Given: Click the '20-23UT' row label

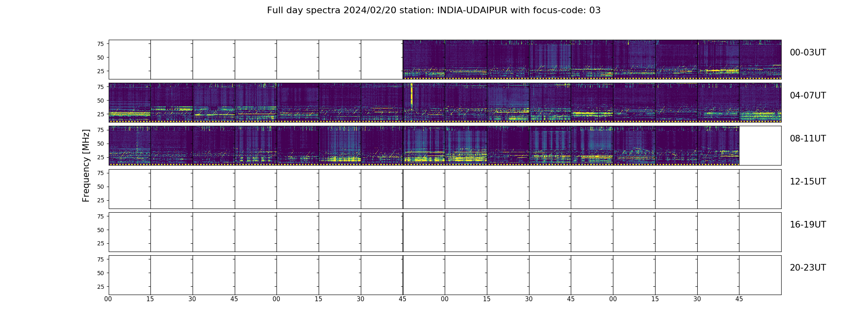Looking at the screenshot, I should (808, 268).
